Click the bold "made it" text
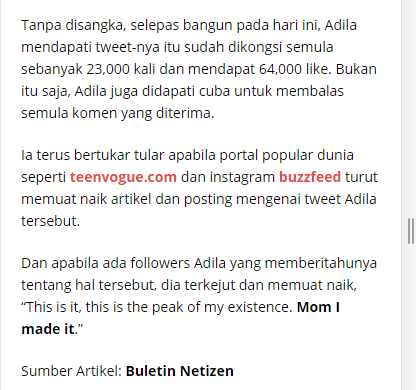Viewport: 416px width, 390px height. 48,329
